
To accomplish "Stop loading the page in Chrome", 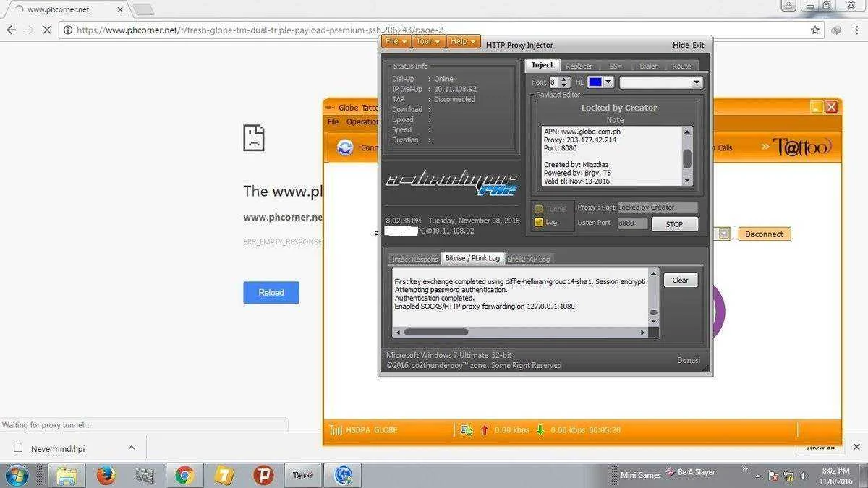I will [x=47, y=30].
